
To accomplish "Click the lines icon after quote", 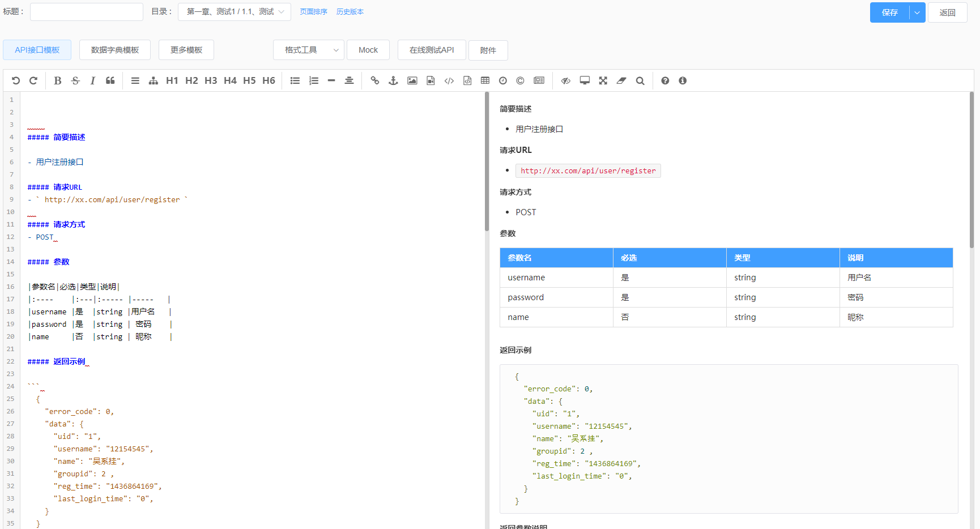I will [135, 80].
